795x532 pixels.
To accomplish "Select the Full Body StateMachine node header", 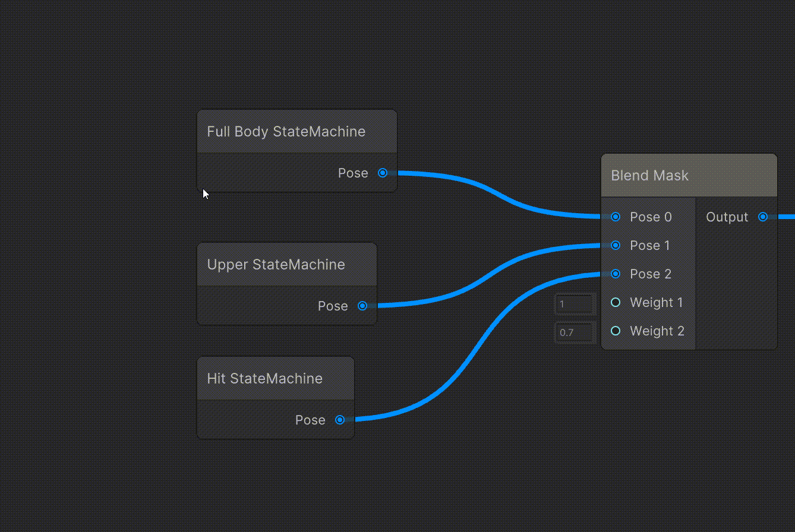I will [x=286, y=132].
